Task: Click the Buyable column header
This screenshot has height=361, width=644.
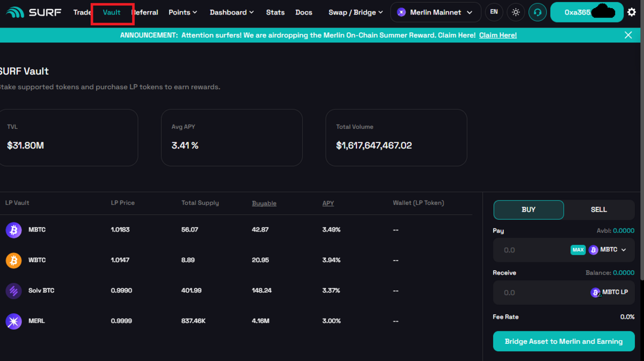Action: pos(264,203)
